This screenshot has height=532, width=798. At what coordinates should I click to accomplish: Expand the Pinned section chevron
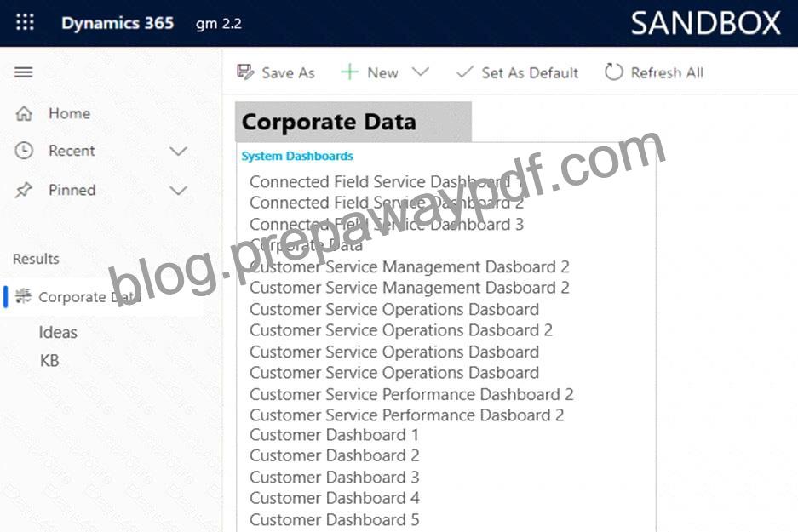[178, 191]
